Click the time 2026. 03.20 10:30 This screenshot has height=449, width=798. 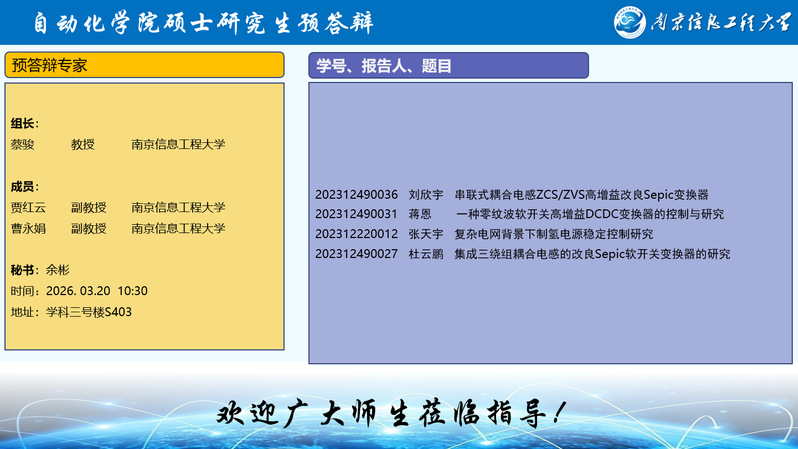(96, 291)
